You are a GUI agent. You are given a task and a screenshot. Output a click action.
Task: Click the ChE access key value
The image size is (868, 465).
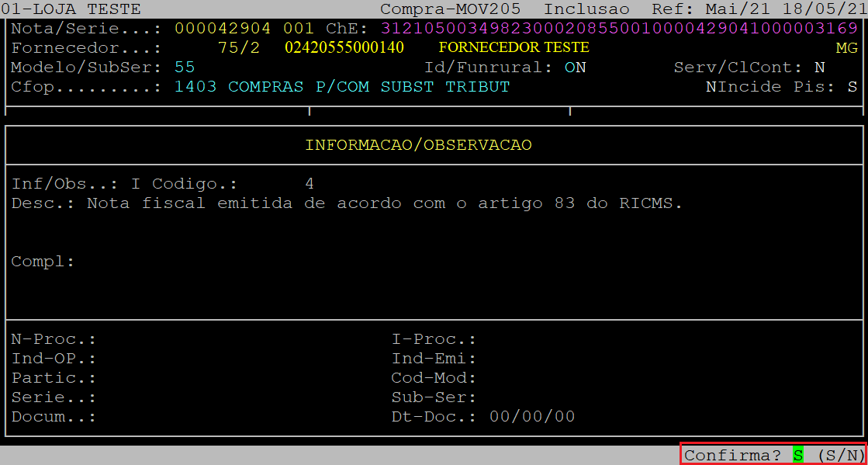pos(620,28)
